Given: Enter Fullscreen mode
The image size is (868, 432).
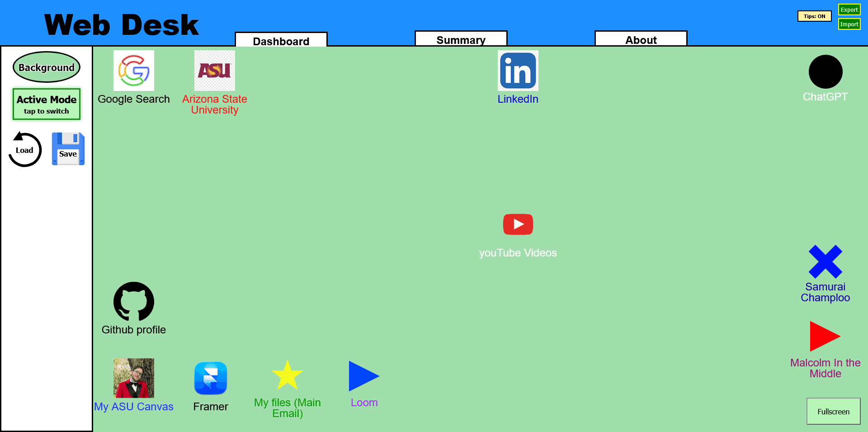Looking at the screenshot, I should [x=834, y=411].
